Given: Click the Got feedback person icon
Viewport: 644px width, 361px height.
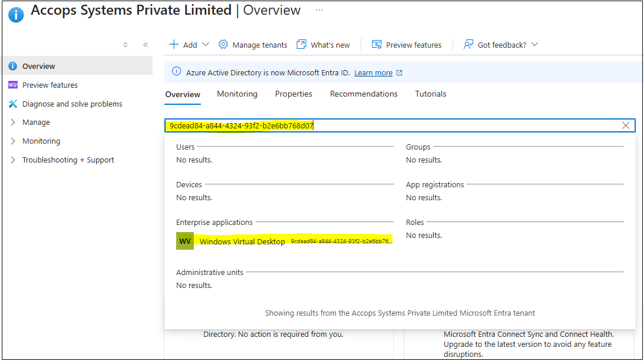Looking at the screenshot, I should (x=468, y=45).
